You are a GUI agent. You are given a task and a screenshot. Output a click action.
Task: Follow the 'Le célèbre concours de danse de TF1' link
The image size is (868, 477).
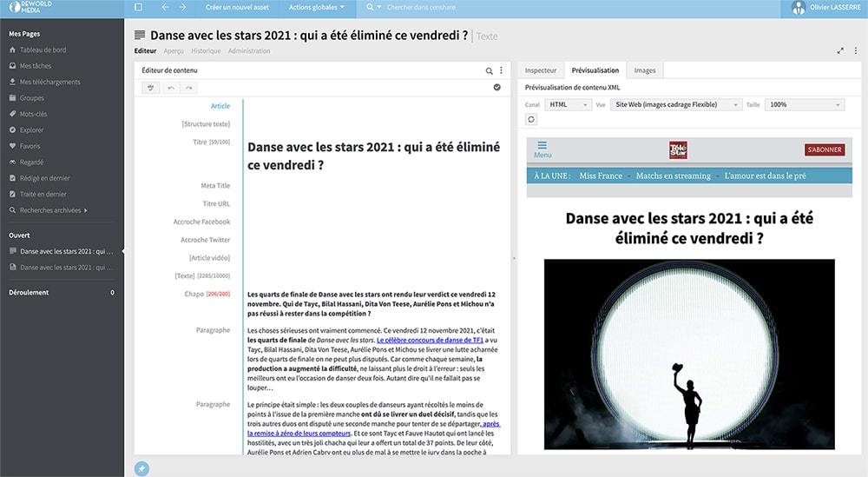[431, 341]
